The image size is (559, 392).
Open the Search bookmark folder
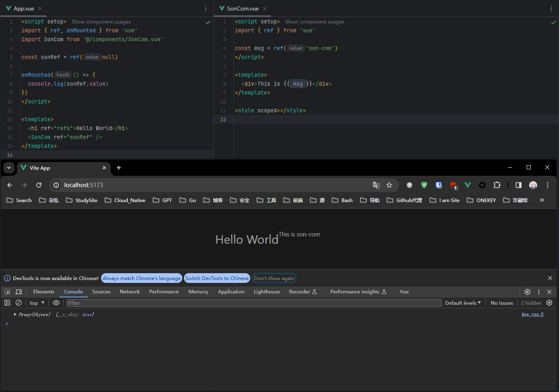pos(19,200)
